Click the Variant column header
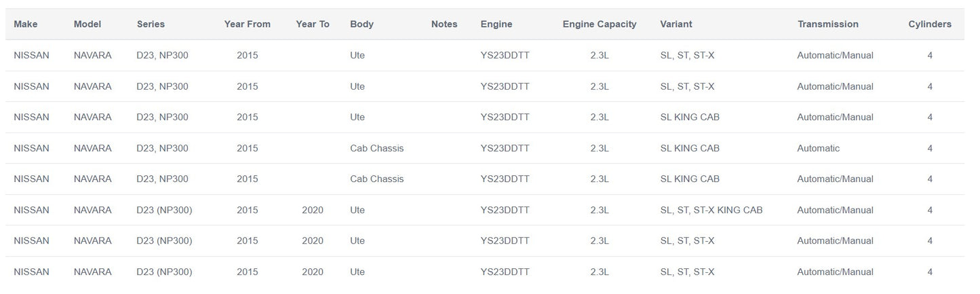The width and height of the screenshot is (980, 294). (x=676, y=24)
